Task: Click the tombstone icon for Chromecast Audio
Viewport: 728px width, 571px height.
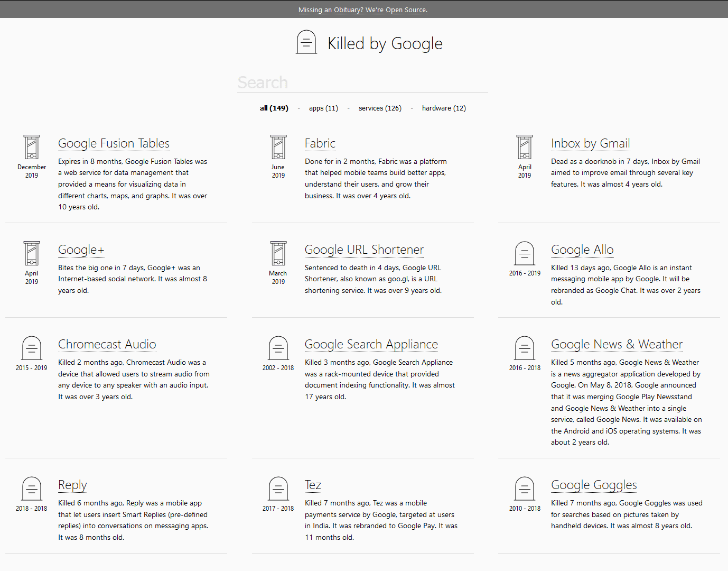Action: (x=32, y=348)
